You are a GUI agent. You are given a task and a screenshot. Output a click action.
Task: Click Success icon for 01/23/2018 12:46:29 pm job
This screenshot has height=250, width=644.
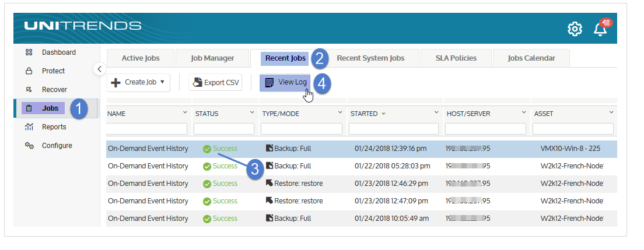click(x=207, y=184)
